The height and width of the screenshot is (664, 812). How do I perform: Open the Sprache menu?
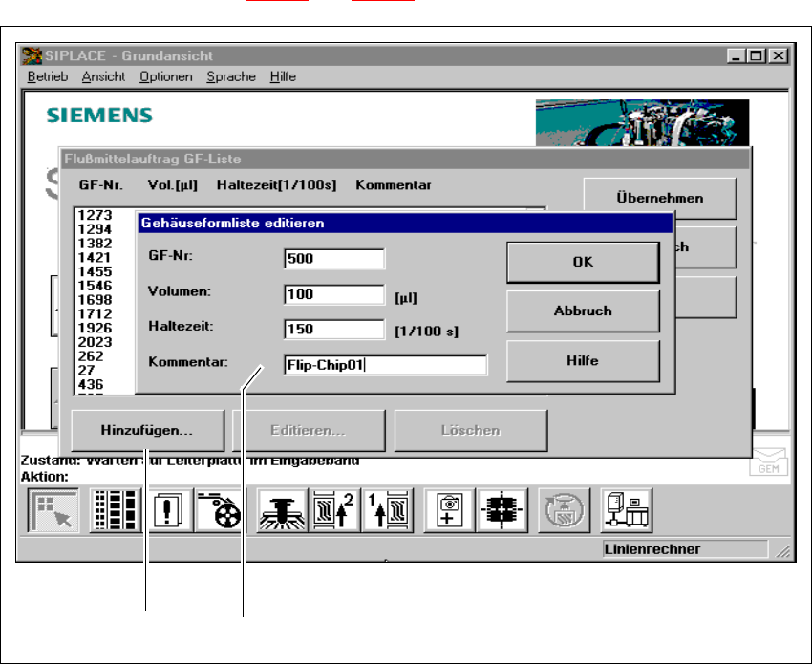tap(230, 76)
